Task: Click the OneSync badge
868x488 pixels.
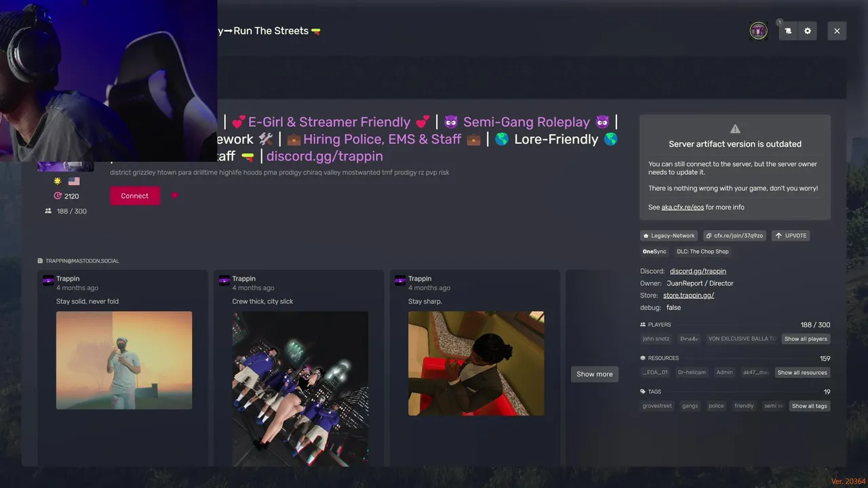Action: tap(654, 251)
